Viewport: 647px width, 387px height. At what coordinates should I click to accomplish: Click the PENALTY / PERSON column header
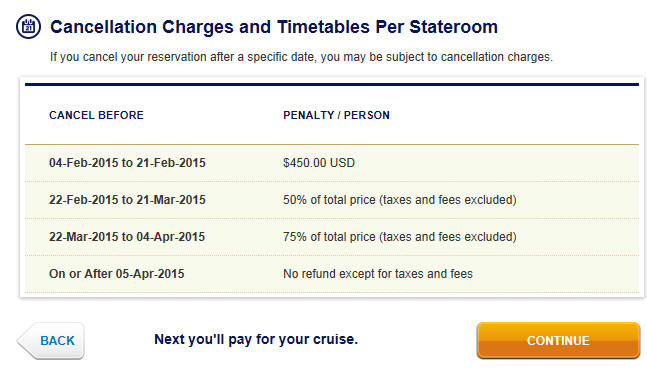[x=336, y=115]
